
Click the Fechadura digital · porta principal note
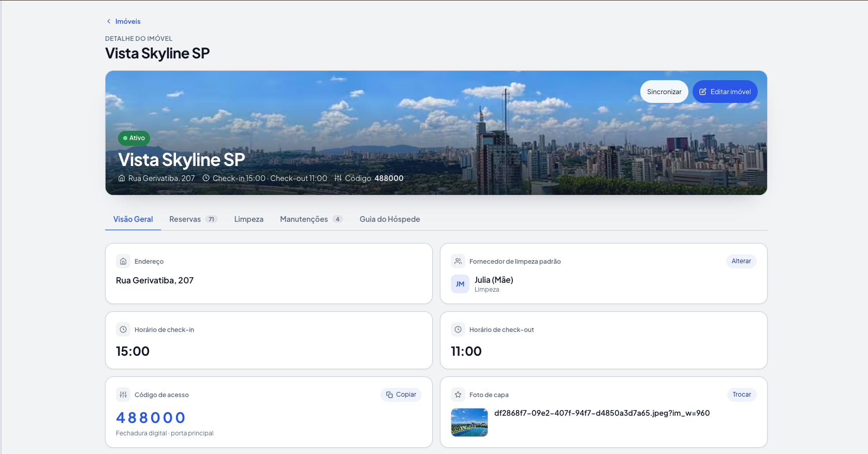tap(165, 433)
